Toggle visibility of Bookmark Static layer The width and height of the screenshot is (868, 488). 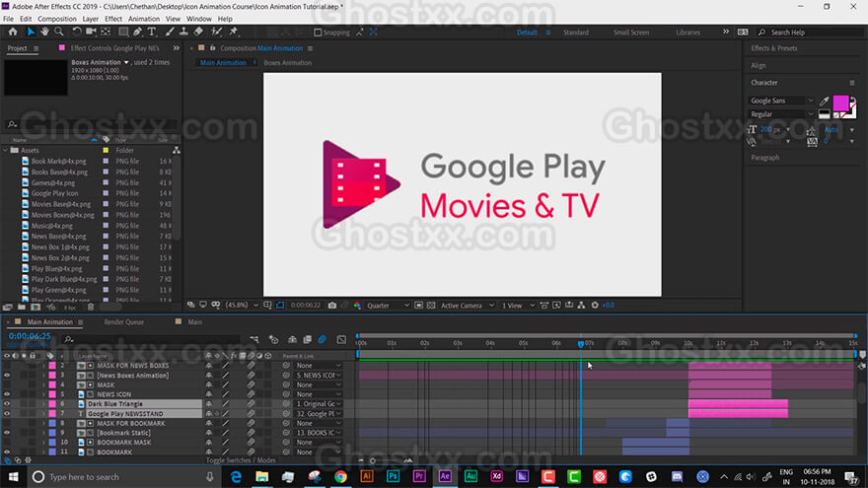[x=7, y=433]
